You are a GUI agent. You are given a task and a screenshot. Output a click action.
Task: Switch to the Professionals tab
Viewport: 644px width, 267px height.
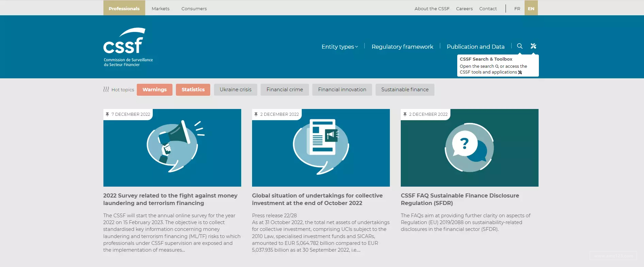(124, 8)
